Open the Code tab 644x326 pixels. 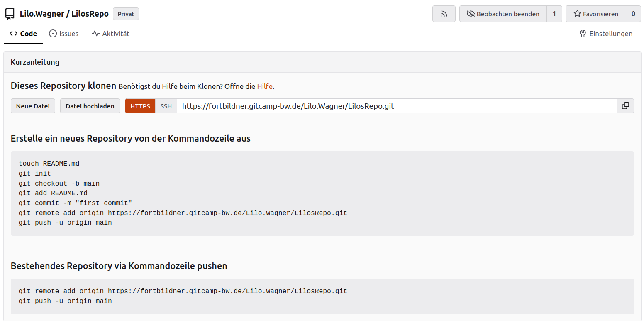point(23,34)
